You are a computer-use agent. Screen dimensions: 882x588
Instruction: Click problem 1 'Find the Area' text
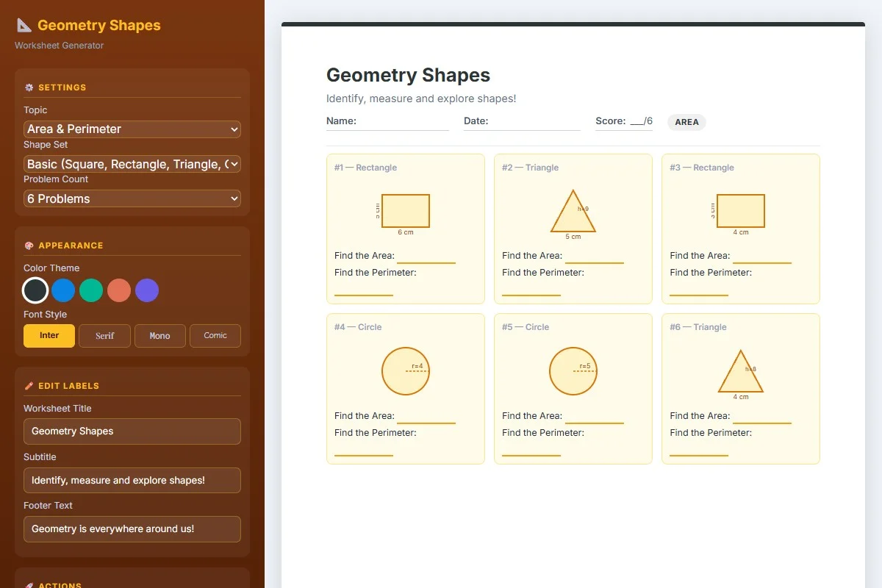[365, 256]
